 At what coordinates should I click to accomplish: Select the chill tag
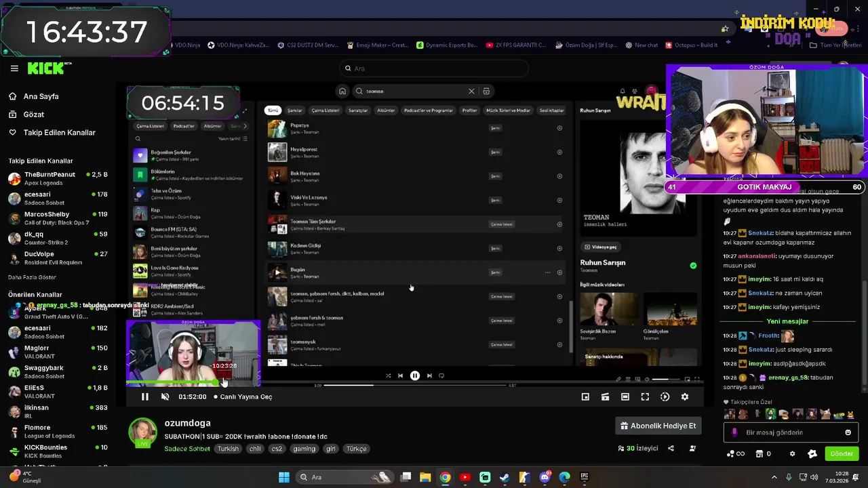coord(255,449)
